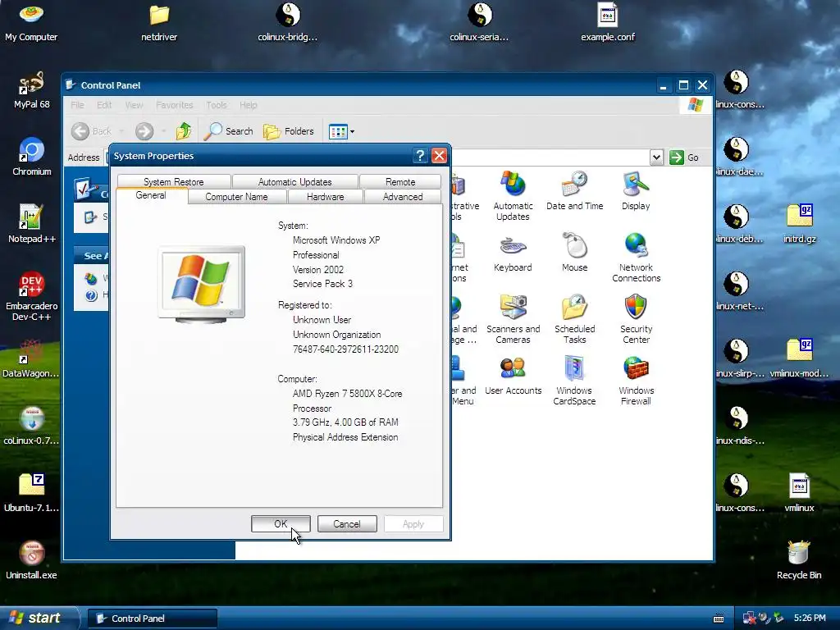Click the product ID 76487-640-2972611-23200 text
Viewport: 840px width, 630px height.
point(345,349)
